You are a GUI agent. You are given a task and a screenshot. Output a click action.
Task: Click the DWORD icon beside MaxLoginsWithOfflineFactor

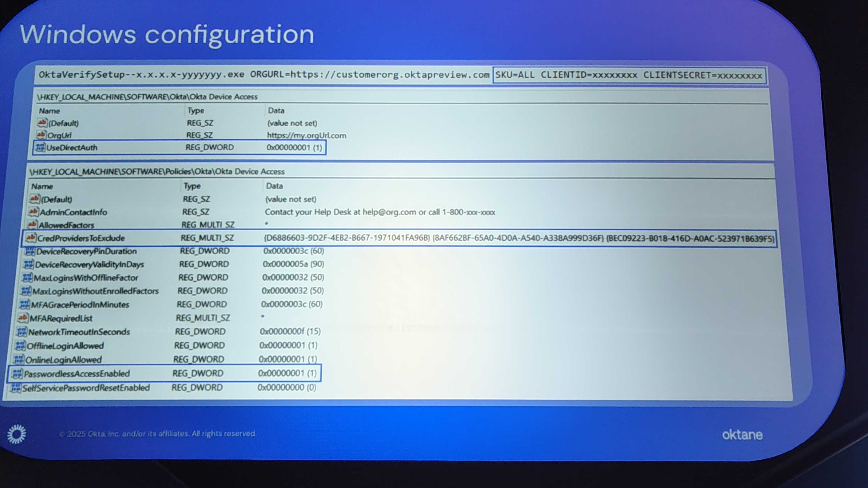27,277
